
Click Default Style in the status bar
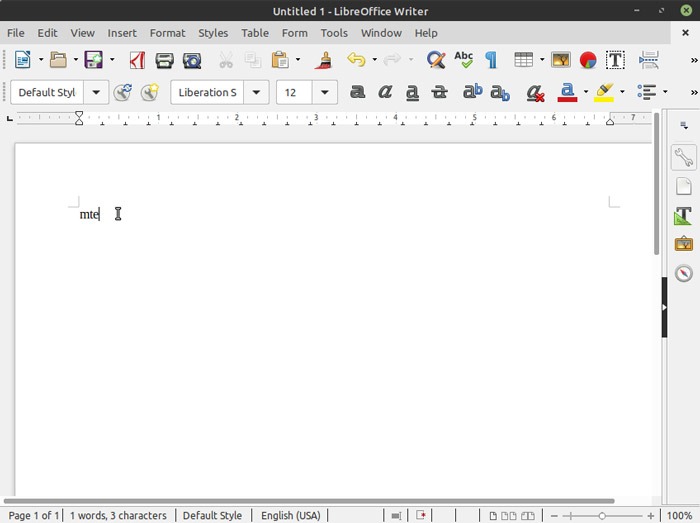(212, 515)
